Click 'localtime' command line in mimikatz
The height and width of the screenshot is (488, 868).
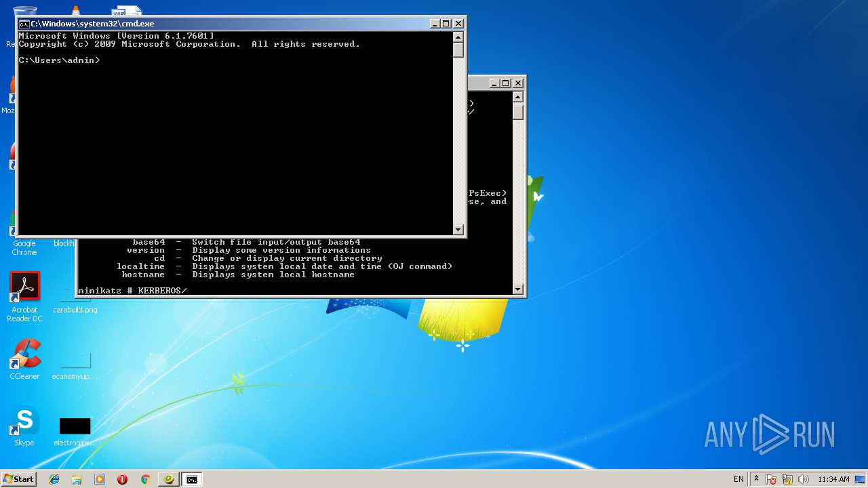[284, 266]
